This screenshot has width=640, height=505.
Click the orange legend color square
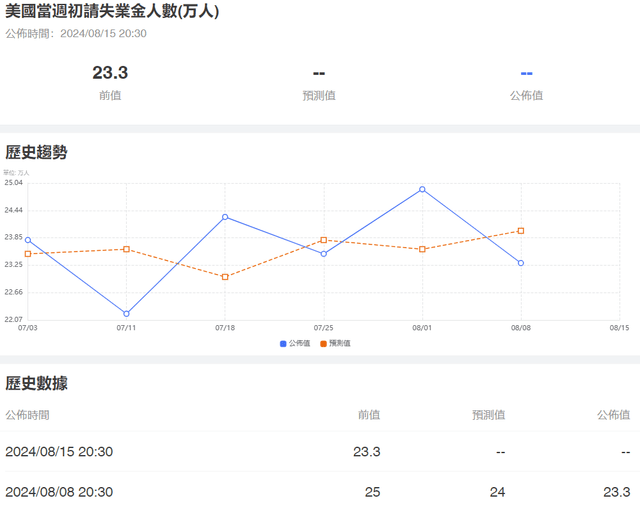(324, 343)
